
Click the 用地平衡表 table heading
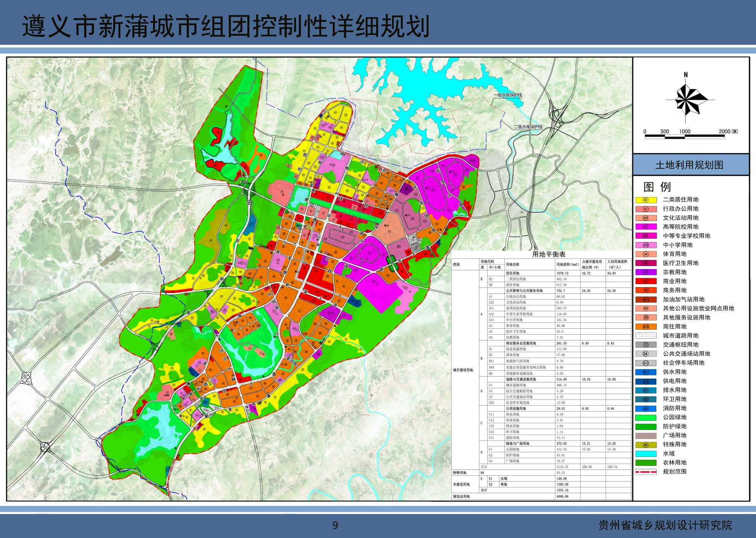(x=549, y=254)
